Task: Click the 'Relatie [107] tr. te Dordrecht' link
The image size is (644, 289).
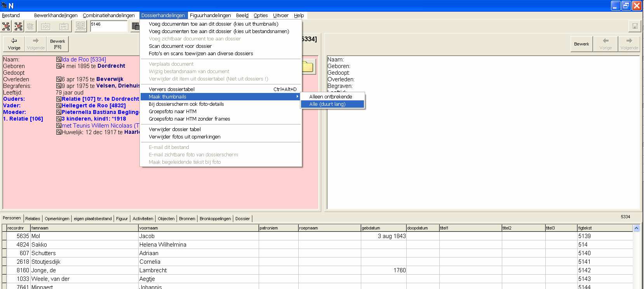Action: click(x=100, y=99)
